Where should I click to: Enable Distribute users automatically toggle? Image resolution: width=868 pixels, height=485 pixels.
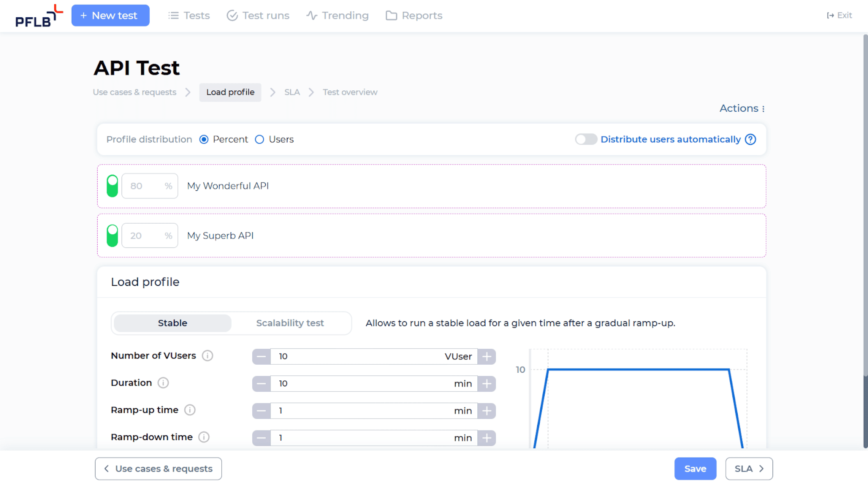pyautogui.click(x=586, y=139)
